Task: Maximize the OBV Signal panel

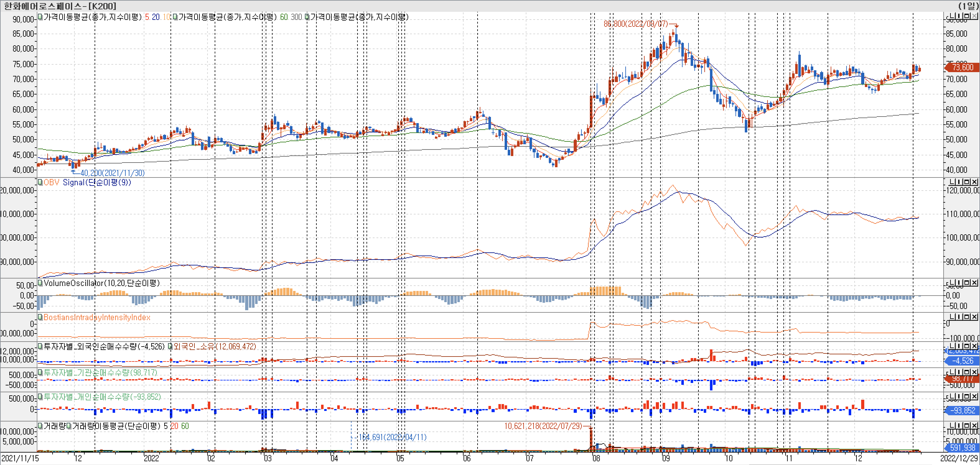Action: click(x=967, y=182)
